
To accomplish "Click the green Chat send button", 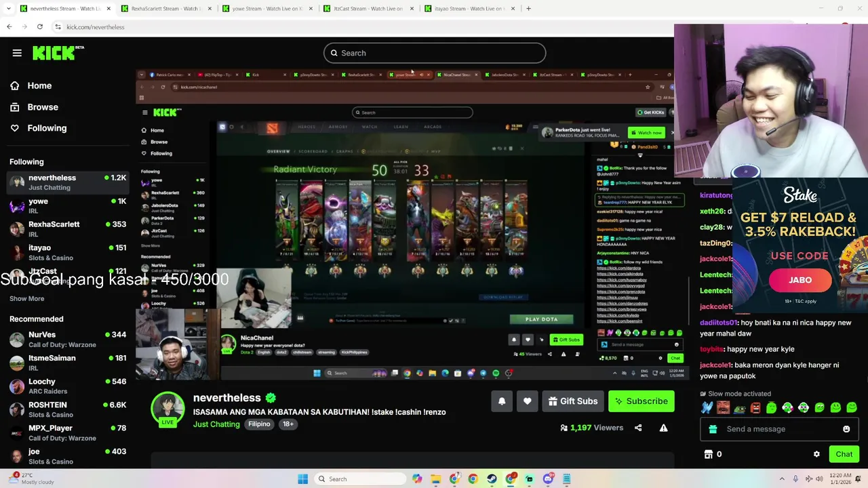I will pos(844,454).
